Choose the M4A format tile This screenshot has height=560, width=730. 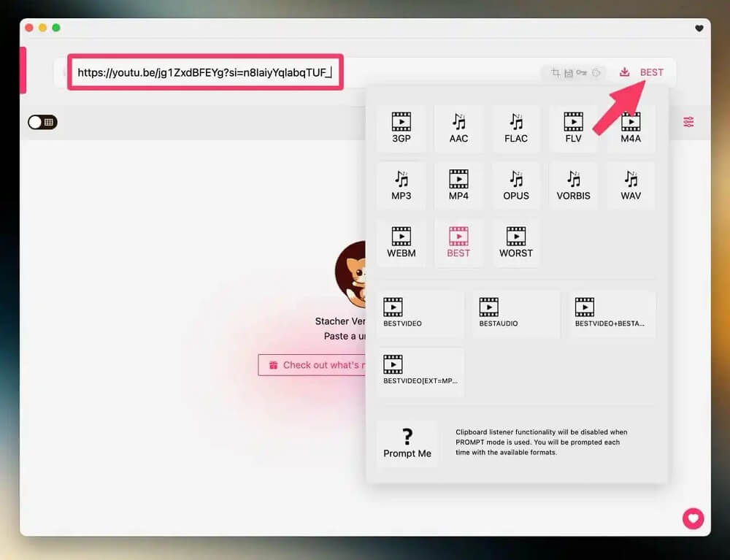point(631,128)
